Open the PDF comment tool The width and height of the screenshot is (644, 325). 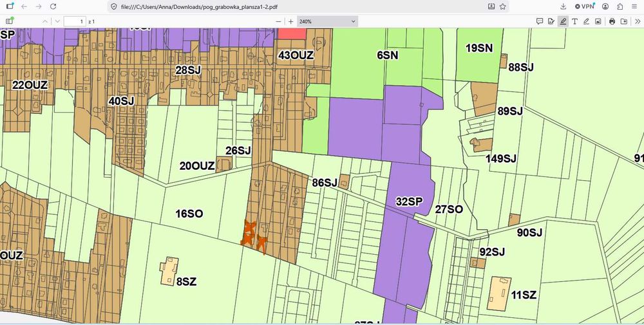[x=540, y=21]
